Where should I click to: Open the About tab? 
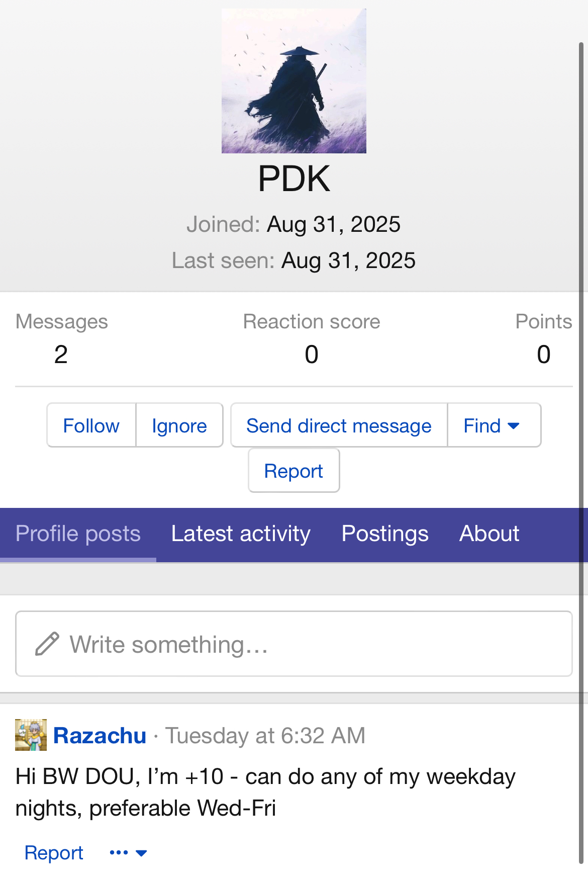(489, 534)
